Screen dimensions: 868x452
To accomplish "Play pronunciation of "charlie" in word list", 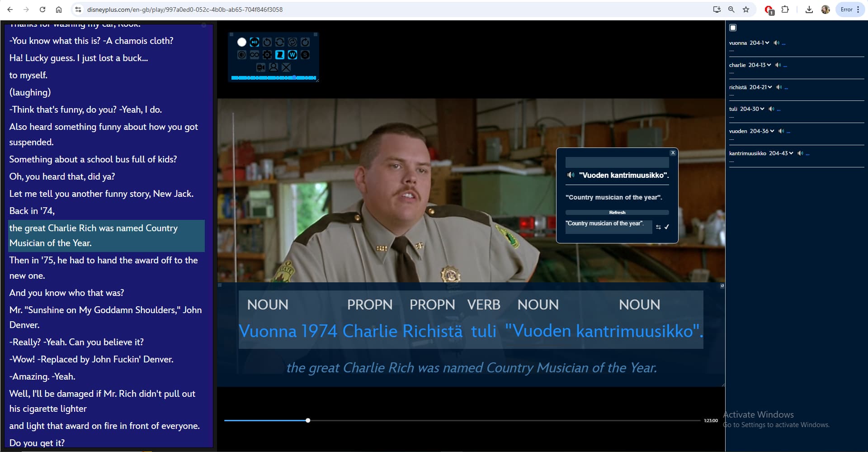I will (778, 65).
